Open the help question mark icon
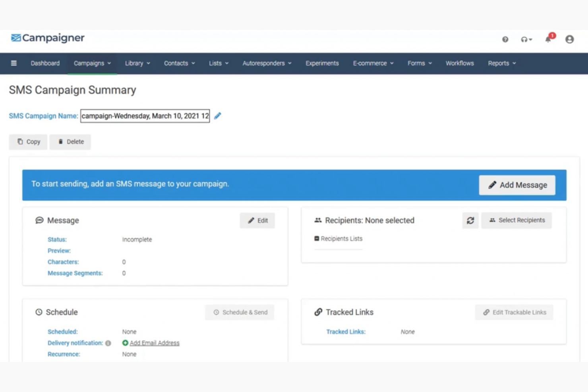588x392 pixels. coord(505,40)
